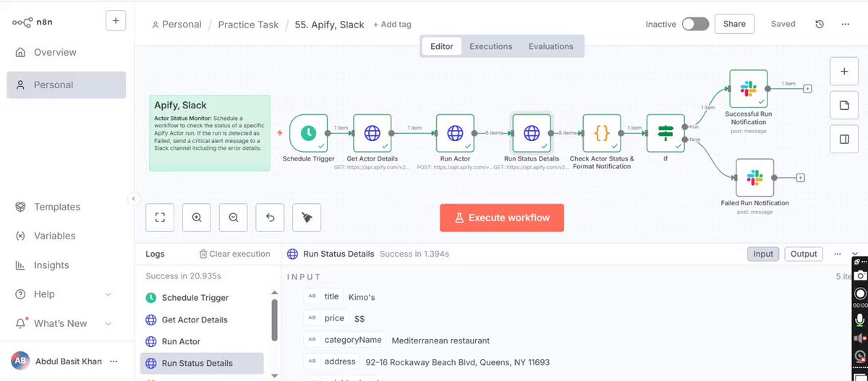
Task: Click Add tag
Action: [x=392, y=24]
